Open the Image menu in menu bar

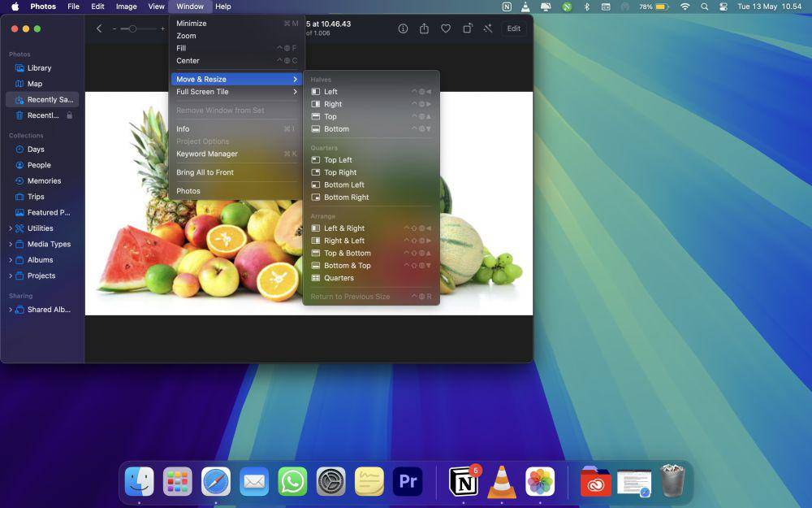click(x=127, y=7)
